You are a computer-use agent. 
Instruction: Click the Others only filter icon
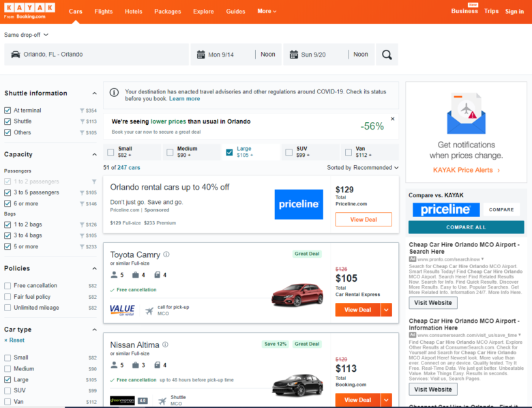pos(82,133)
